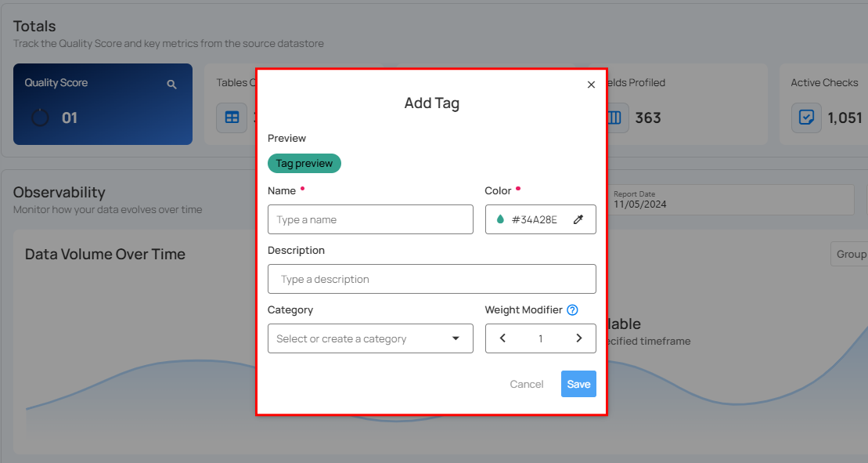Click the Fields Profiled columns icon
Screen dimensions: 868x463
point(615,118)
